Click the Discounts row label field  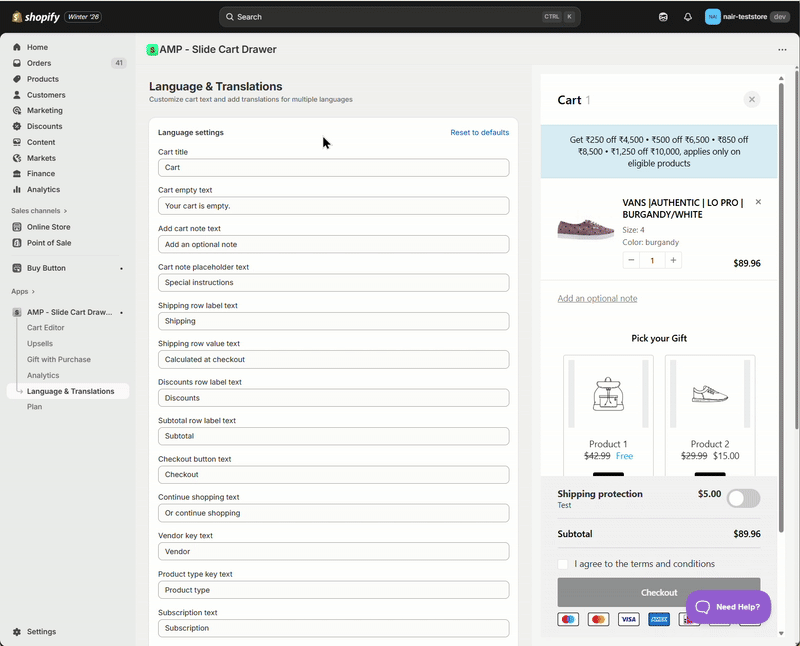click(x=333, y=397)
